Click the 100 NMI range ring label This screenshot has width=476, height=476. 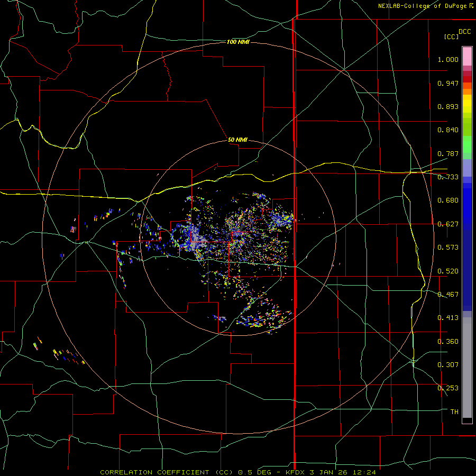click(x=238, y=42)
